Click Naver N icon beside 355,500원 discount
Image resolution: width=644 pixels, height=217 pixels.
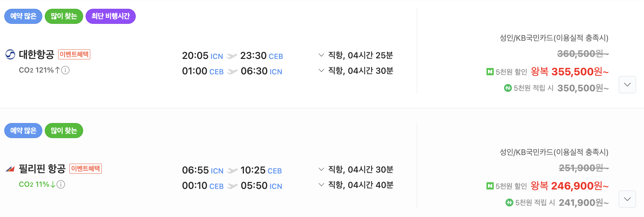pyautogui.click(x=490, y=72)
